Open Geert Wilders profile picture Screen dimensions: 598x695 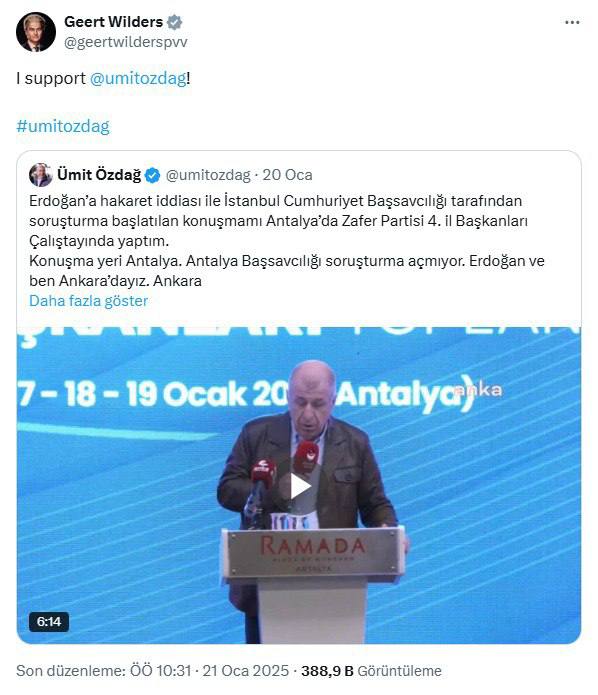(36, 32)
